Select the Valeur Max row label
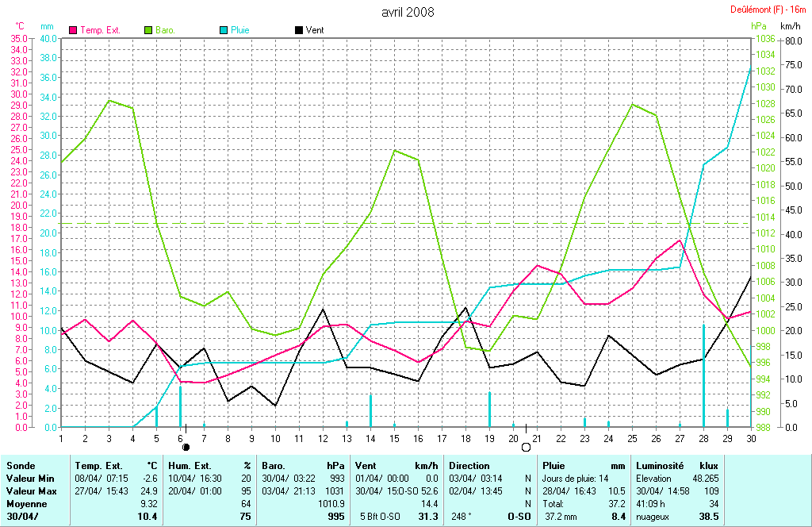812x527 pixels. (x=31, y=491)
